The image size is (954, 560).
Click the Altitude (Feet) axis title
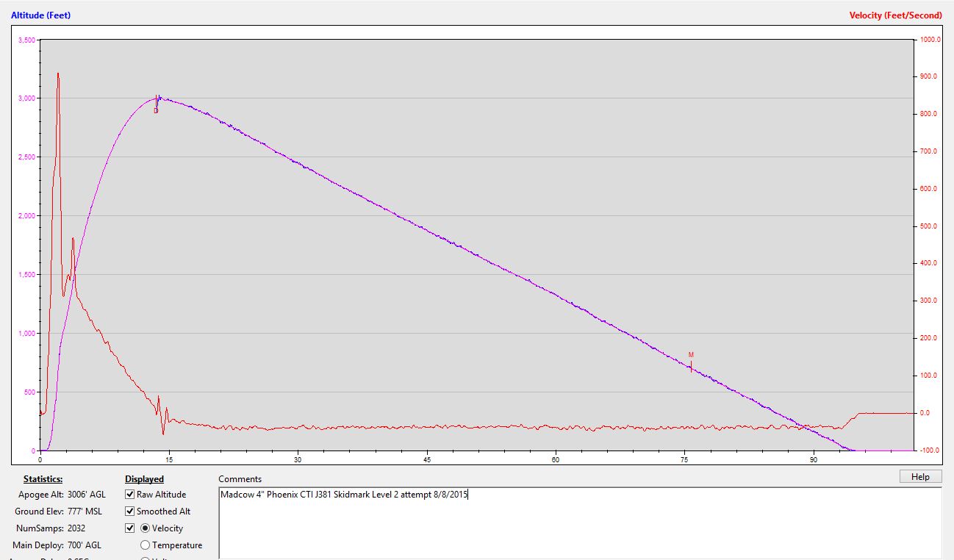coord(41,15)
